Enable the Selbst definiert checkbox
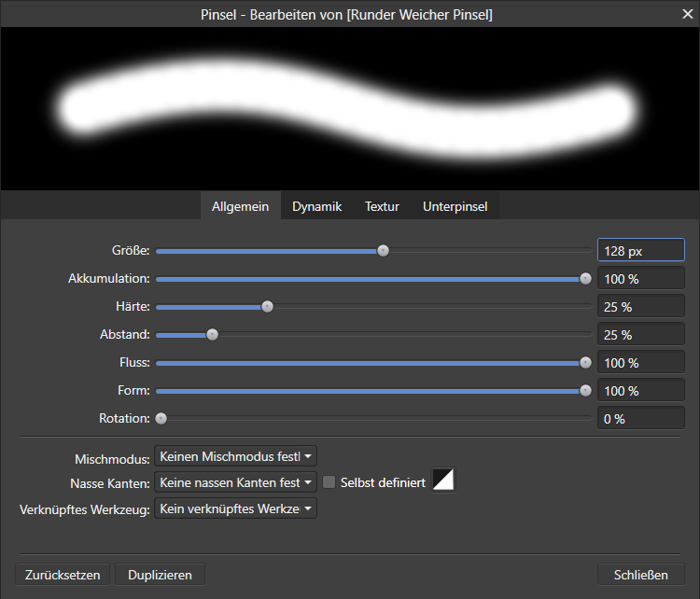700x599 pixels. (x=329, y=482)
